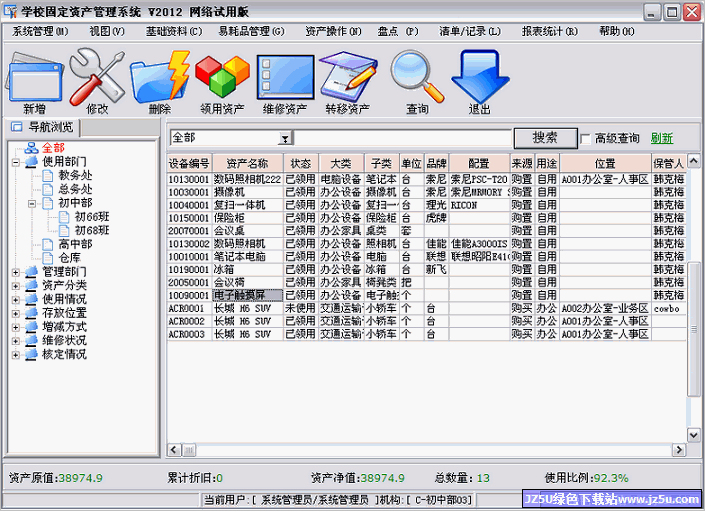Expand the 存放位置 tree node
Screen dimensions: 705x511
pos(16,314)
